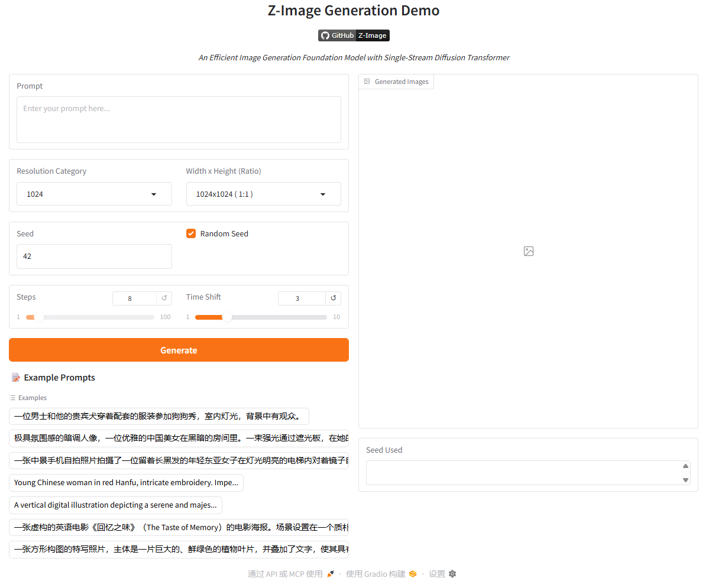712x588 pixels.
Task: Reset the Steps value using its refresh icon
Action: point(164,298)
